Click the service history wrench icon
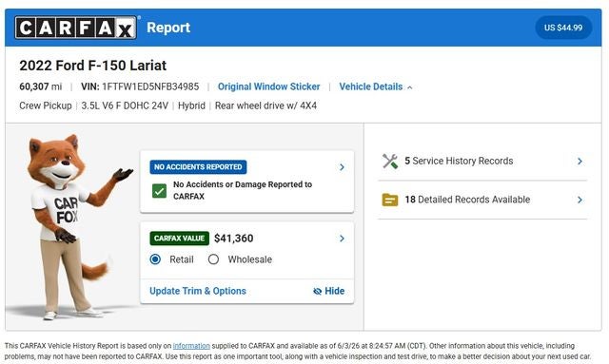Image resolution: width=609 pixels, height=364 pixels. tap(390, 161)
